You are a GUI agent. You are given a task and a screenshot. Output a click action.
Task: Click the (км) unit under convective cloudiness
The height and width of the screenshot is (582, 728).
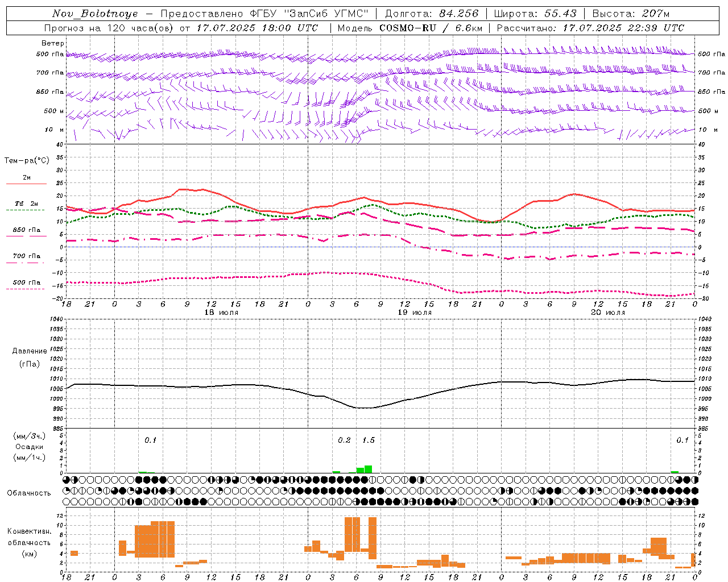(x=29, y=554)
